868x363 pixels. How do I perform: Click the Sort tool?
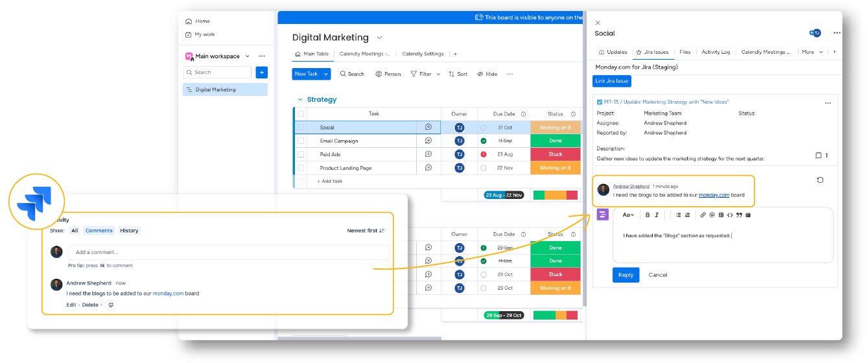coord(458,74)
